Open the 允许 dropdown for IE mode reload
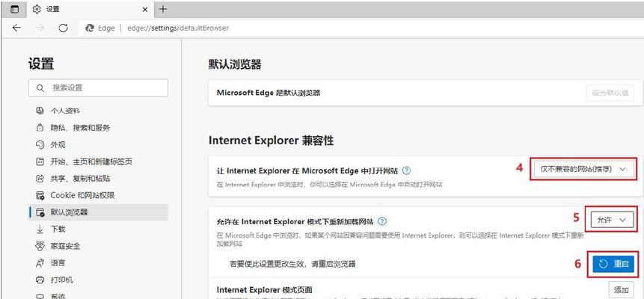The height and width of the screenshot is (299, 644). [x=611, y=221]
